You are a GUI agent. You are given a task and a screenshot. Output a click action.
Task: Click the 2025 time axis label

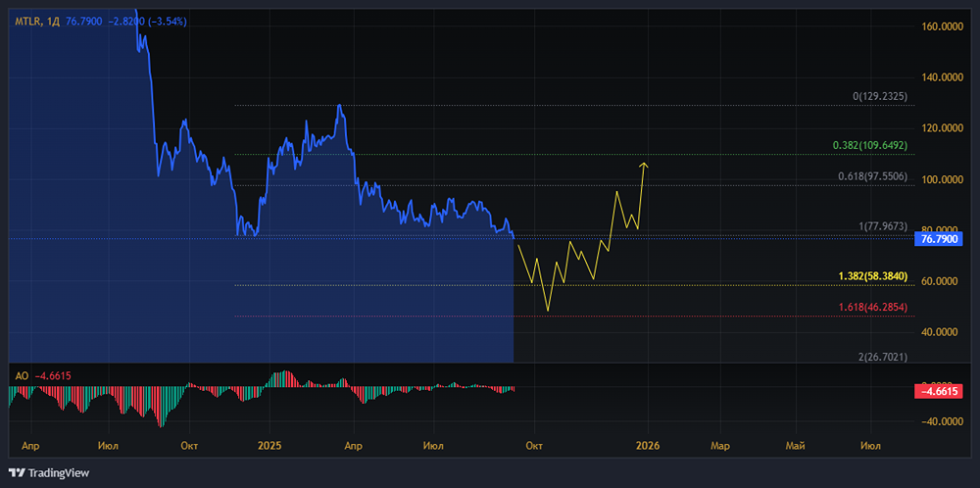tap(269, 446)
